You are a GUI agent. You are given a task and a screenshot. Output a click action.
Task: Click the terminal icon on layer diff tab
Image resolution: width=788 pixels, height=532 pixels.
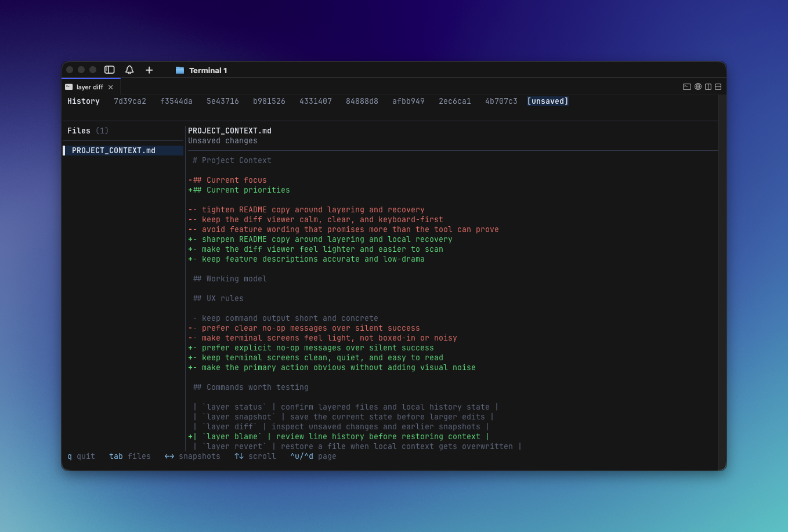coord(69,87)
